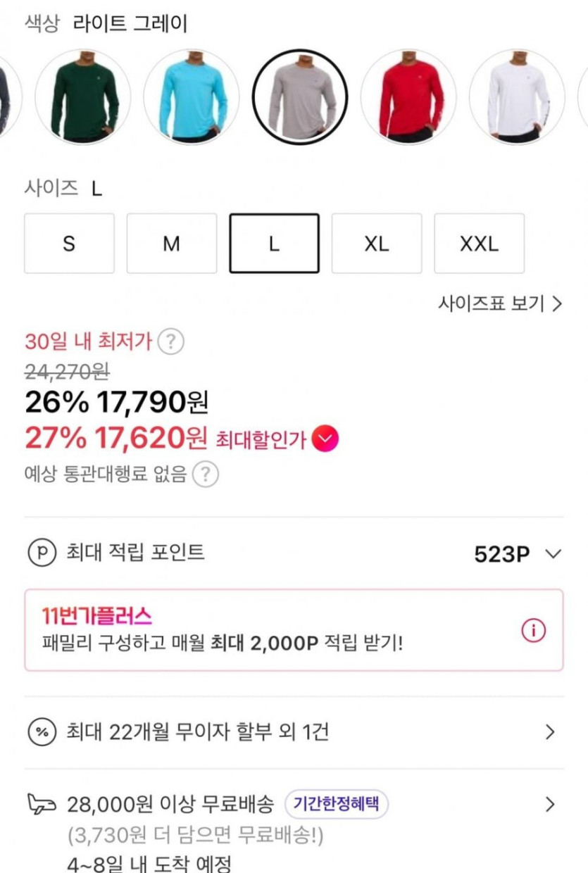This screenshot has height=873, width=588.
Task: Expand 최대할인가 red dropdown arrow
Action: coord(325,440)
